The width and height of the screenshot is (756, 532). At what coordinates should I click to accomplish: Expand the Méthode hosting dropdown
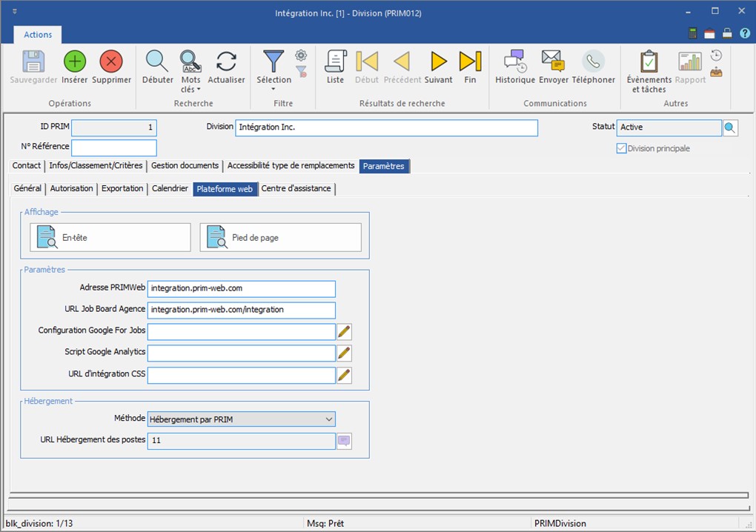(x=328, y=419)
